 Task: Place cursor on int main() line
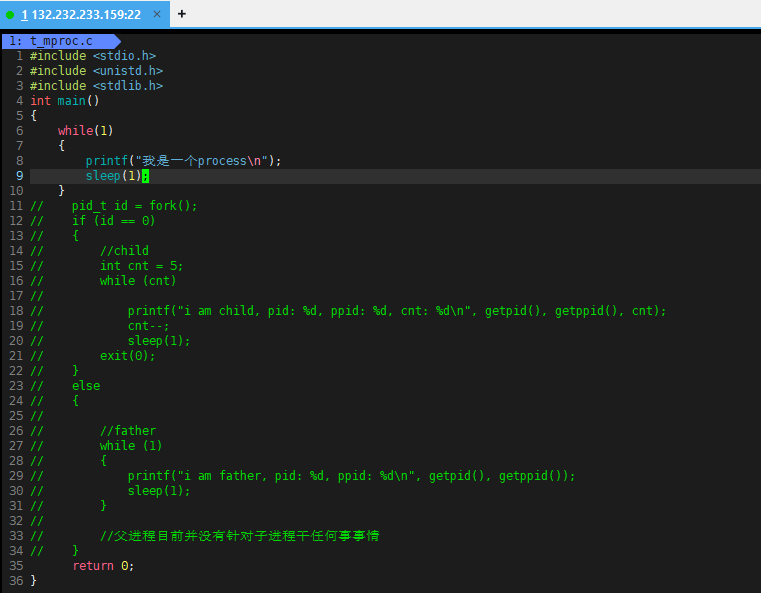(x=65, y=101)
